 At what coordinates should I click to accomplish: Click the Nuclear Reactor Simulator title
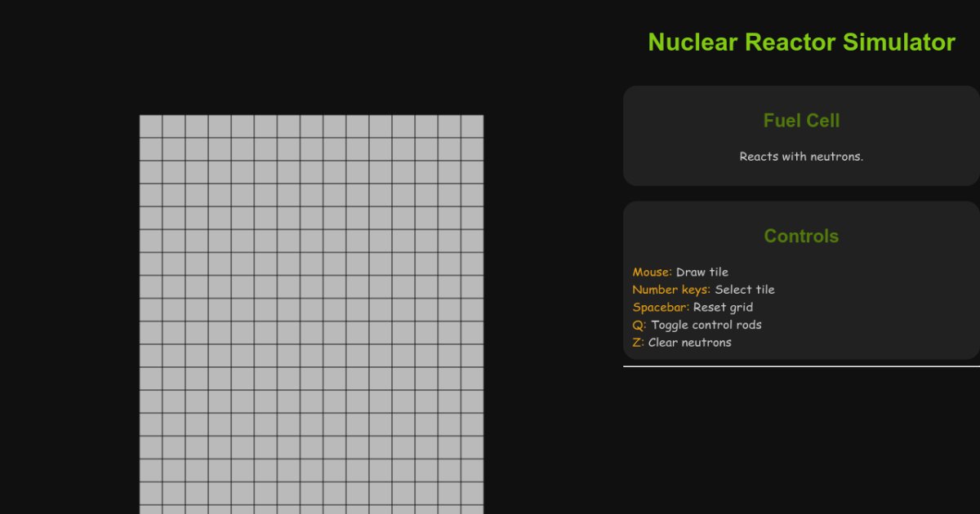pyautogui.click(x=801, y=42)
